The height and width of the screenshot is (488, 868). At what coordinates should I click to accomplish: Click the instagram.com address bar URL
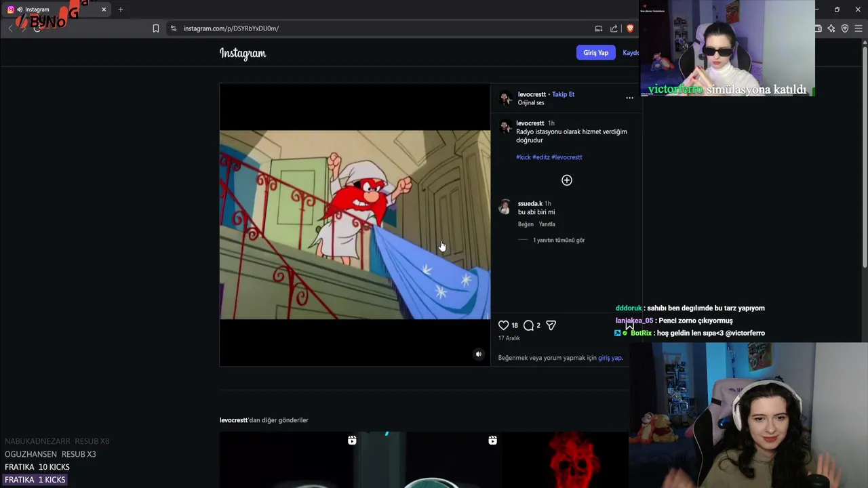click(231, 28)
